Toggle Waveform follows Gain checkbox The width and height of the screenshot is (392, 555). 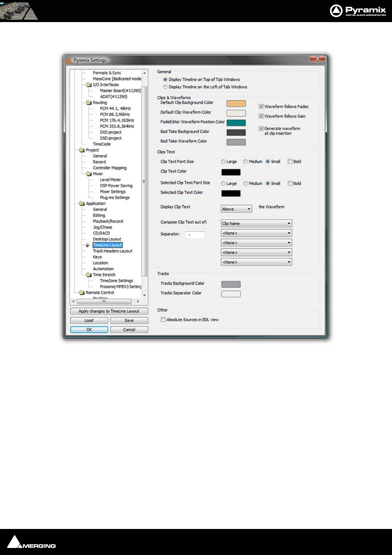point(261,116)
